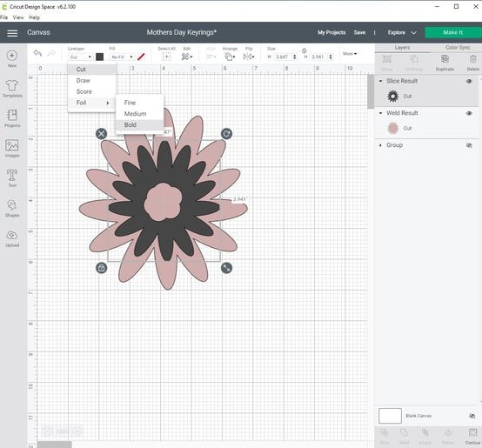Click the Make It button
The image size is (482, 448).
pos(452,32)
